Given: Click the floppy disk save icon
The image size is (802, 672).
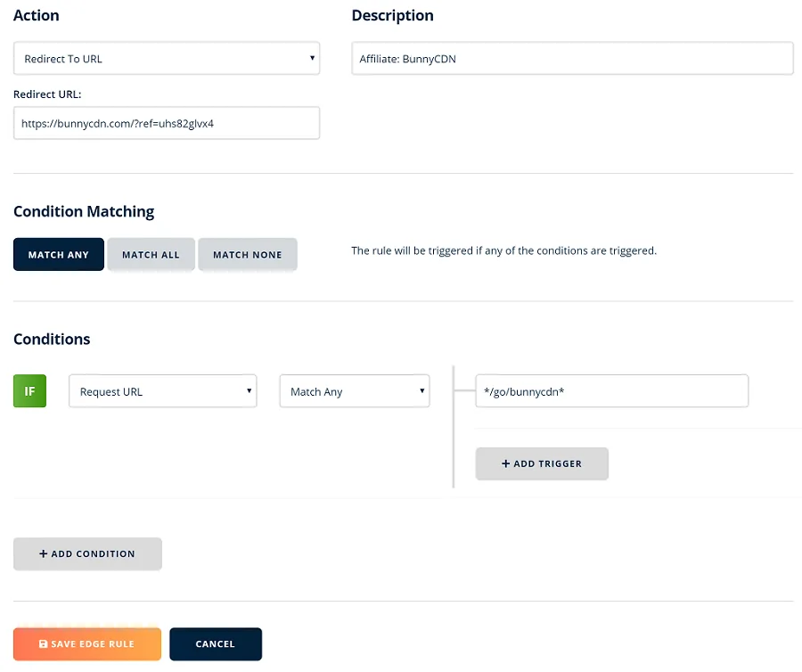Looking at the screenshot, I should click(43, 644).
